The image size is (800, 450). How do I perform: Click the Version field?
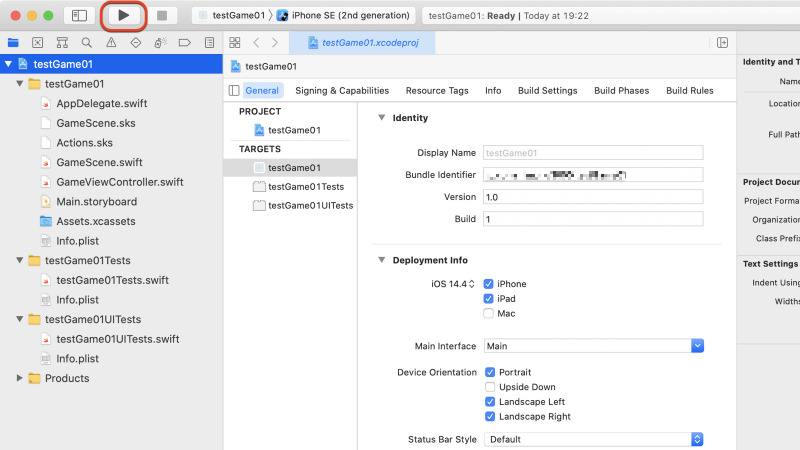593,197
